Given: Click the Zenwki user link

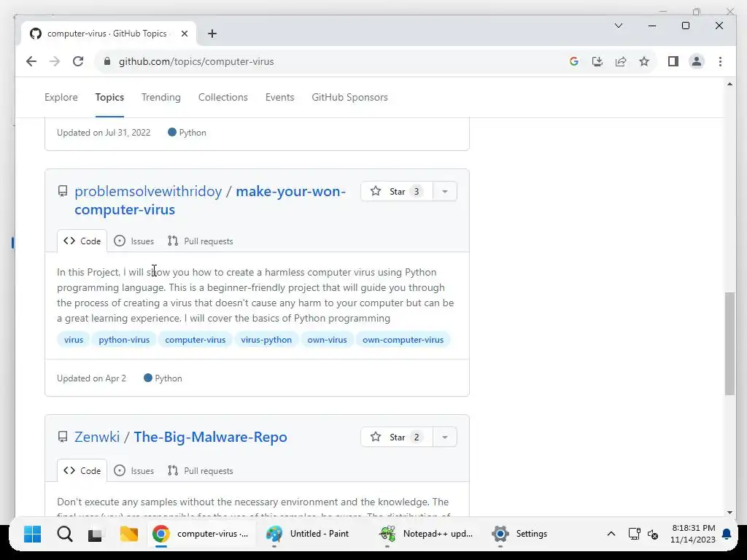Looking at the screenshot, I should coord(97,437).
